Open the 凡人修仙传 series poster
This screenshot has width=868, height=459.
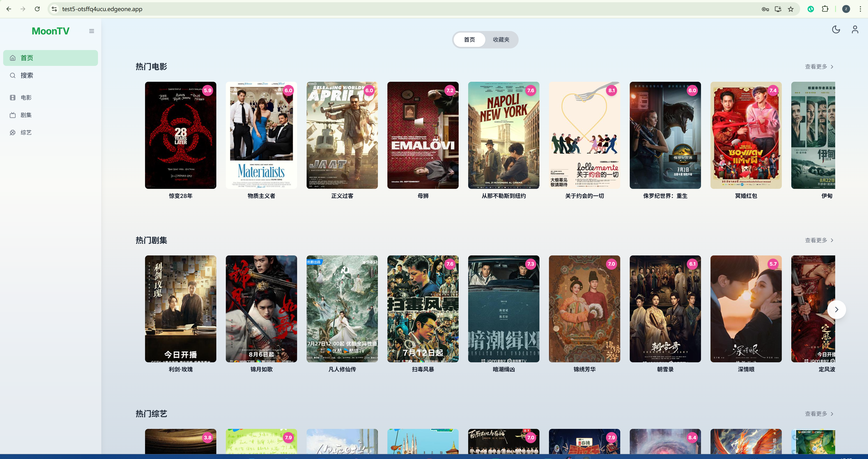coord(342,309)
